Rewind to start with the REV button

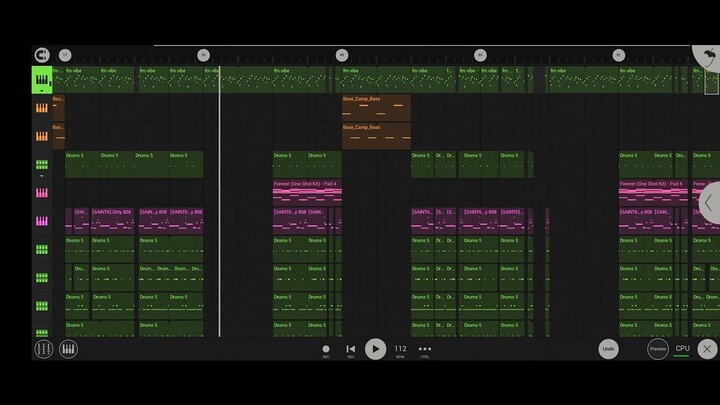pos(351,351)
